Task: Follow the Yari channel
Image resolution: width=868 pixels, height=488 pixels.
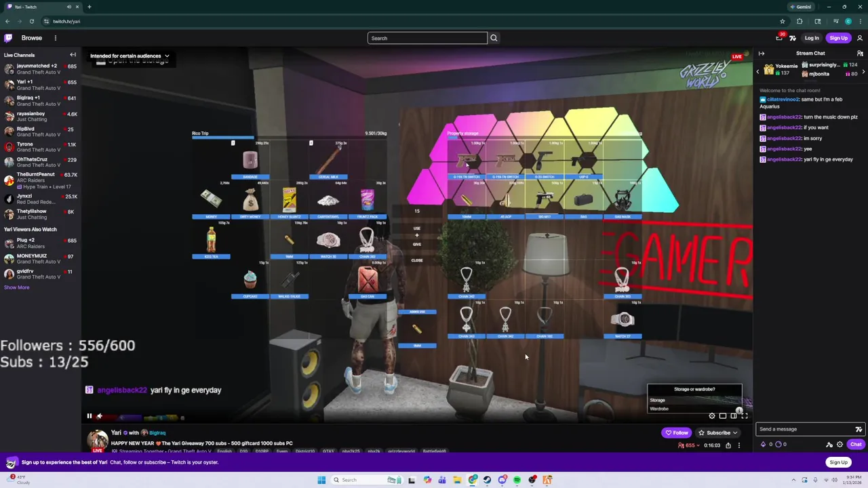Action: click(x=677, y=432)
